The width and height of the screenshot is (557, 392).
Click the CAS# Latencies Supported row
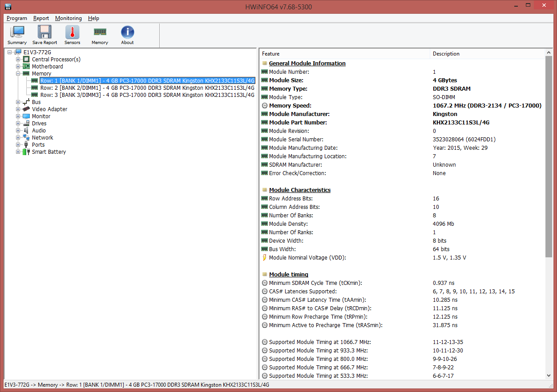click(403, 291)
